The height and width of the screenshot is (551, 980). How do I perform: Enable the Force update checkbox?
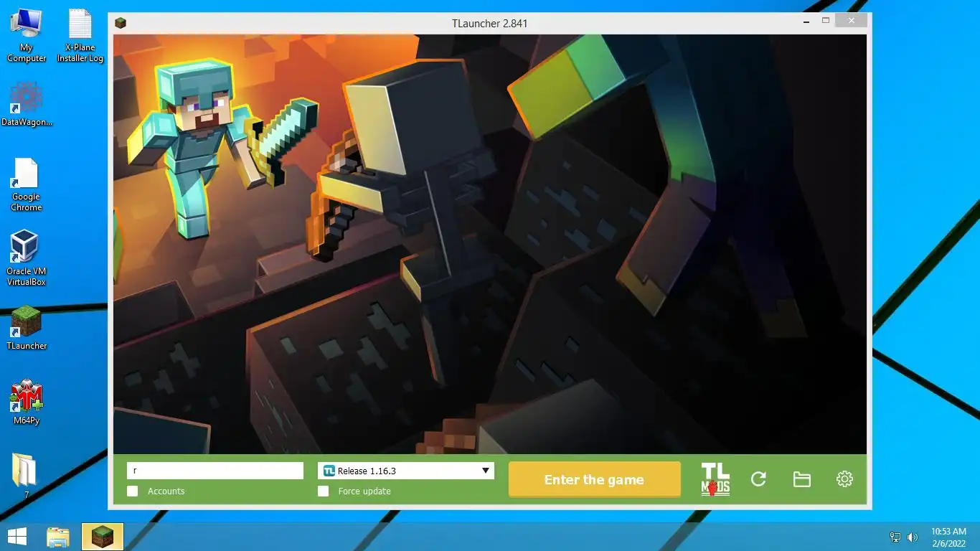(324, 491)
